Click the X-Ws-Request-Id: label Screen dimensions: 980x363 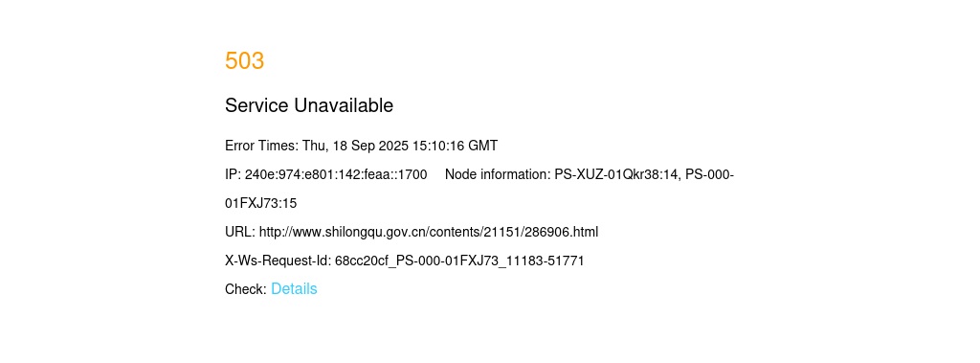click(278, 261)
